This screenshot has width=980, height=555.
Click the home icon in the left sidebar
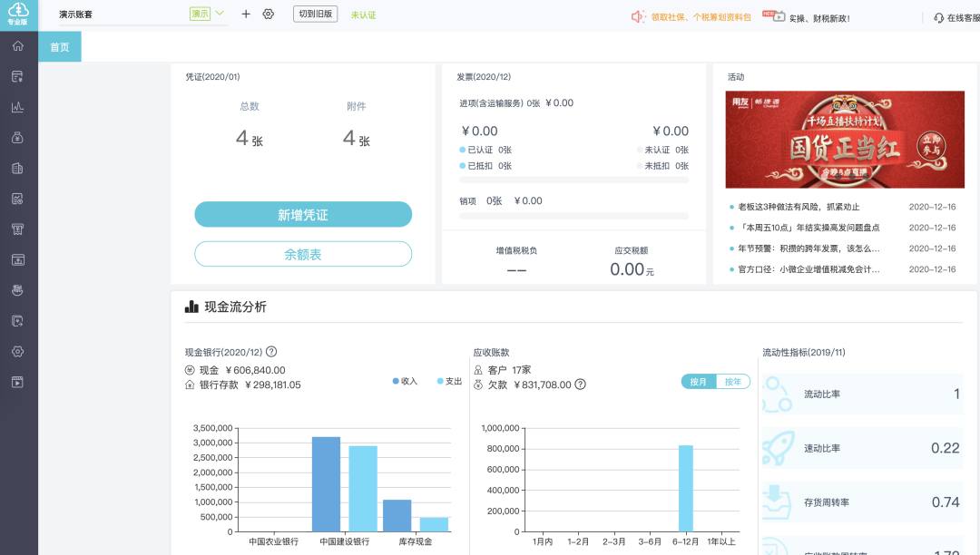[x=18, y=46]
